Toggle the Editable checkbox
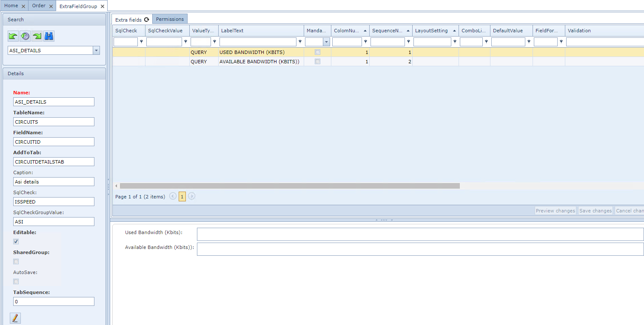Screen dimensions: 644x325 [16, 241]
